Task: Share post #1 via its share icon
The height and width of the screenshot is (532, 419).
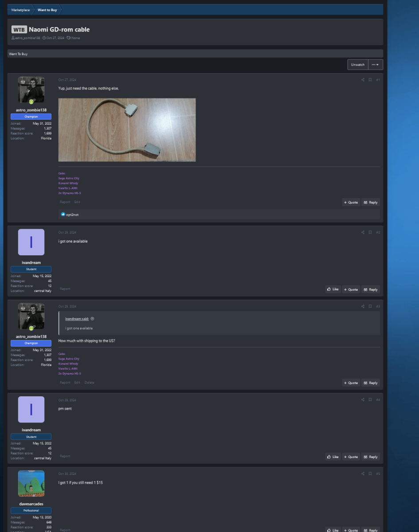Action: (x=363, y=80)
